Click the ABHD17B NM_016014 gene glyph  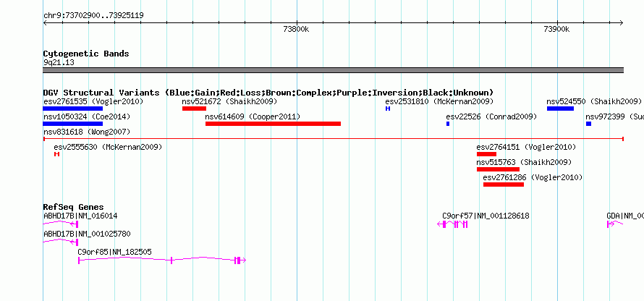[61, 224]
